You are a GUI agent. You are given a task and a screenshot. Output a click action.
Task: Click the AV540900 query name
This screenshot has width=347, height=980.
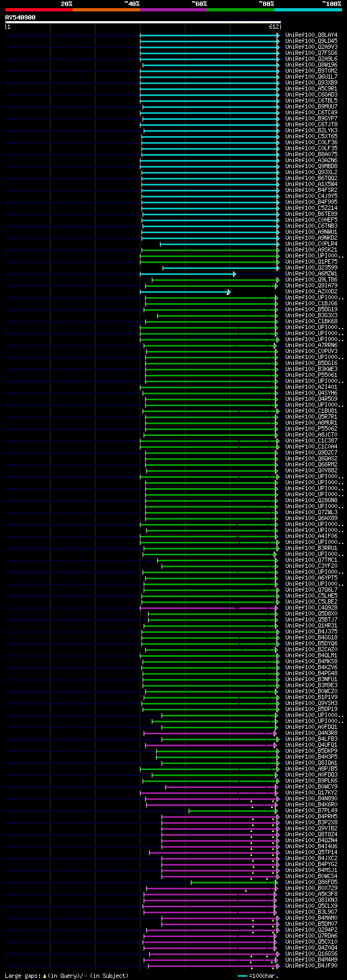[21, 17]
